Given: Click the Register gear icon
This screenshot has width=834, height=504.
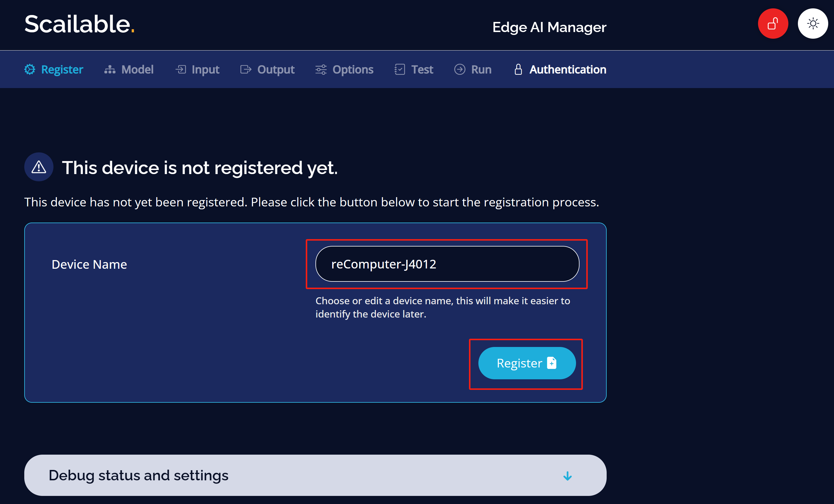Looking at the screenshot, I should 30,69.
